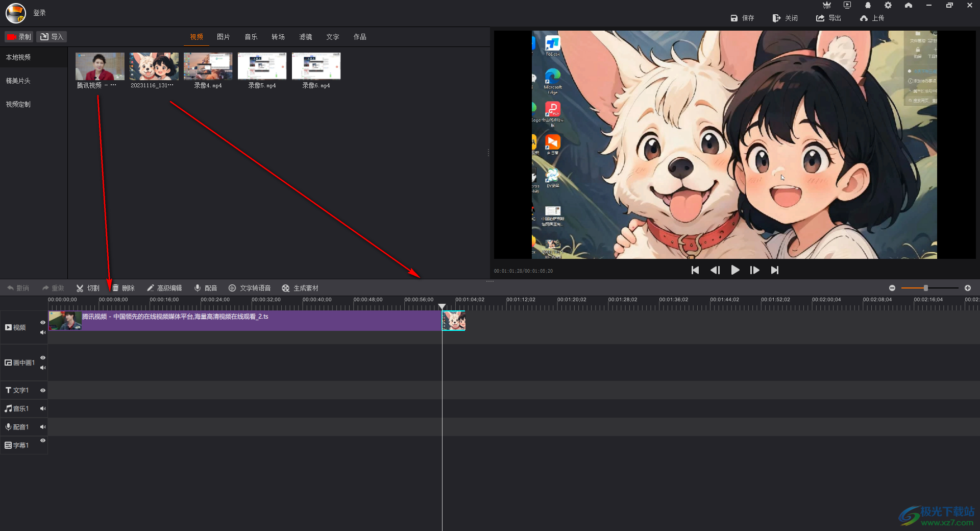Click the 重做 redo tool
This screenshot has height=531, width=980.
(x=53, y=288)
